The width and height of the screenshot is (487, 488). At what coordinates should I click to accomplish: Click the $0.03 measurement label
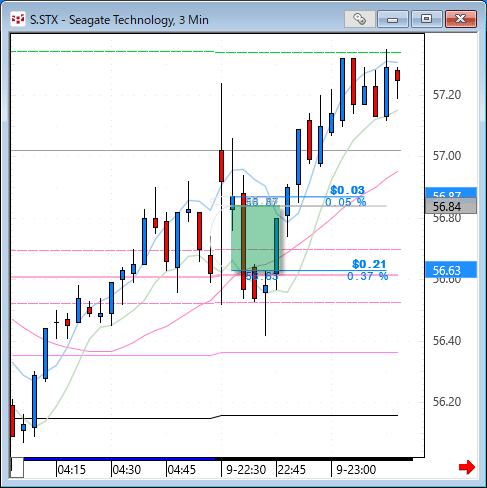[347, 190]
